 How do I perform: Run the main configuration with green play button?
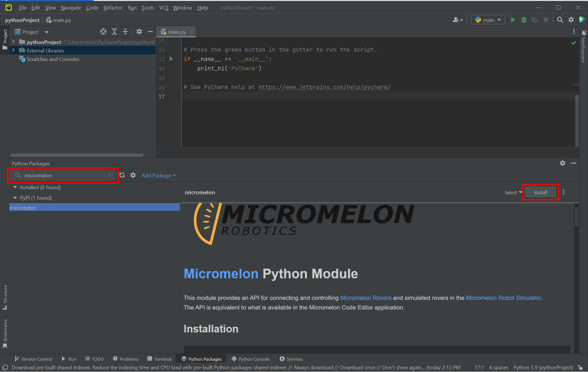[513, 20]
